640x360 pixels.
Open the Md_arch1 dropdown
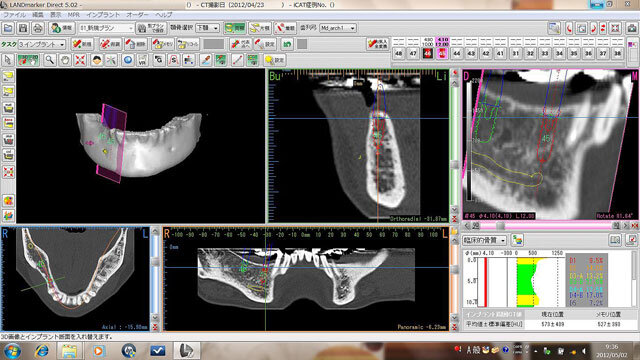338,28
